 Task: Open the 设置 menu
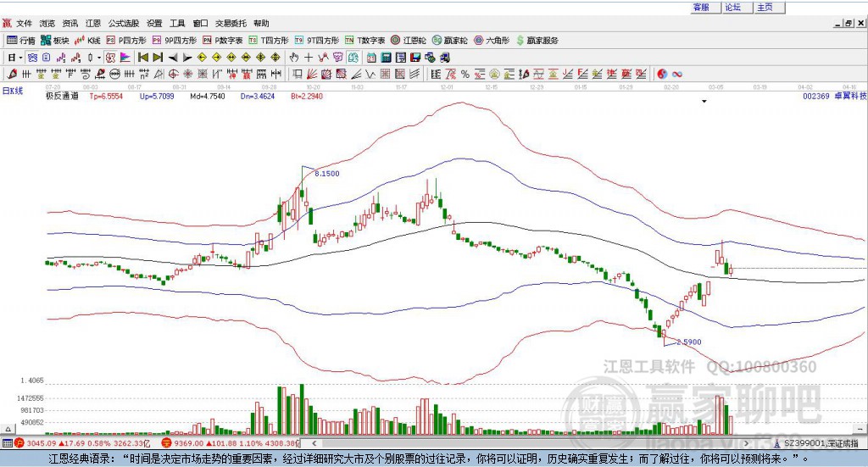(154, 23)
